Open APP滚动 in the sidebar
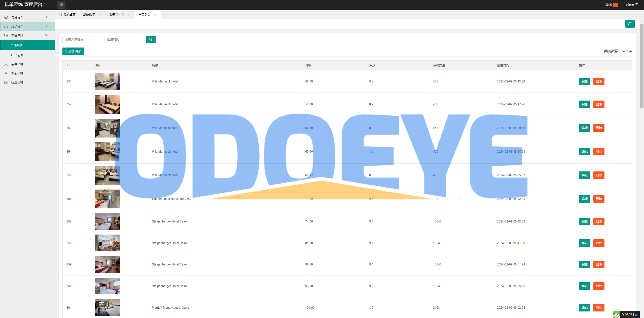Image resolution: width=644 pixels, height=318 pixels. 27,55
